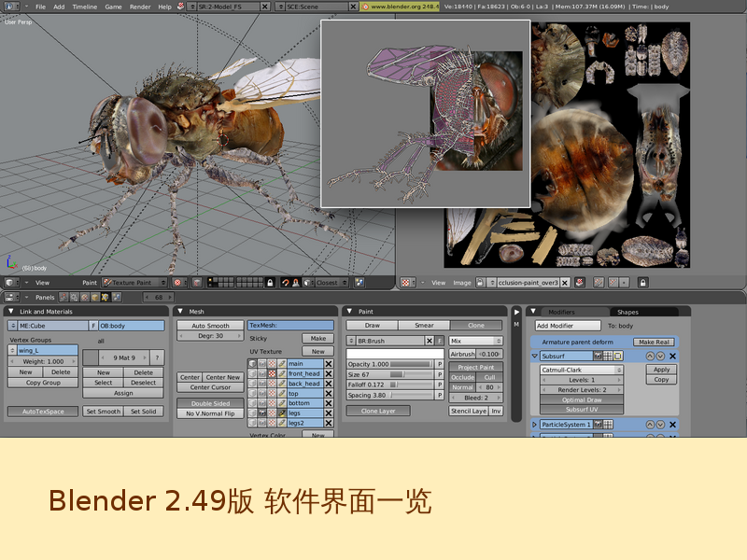Click Set Smooth button
This screenshot has width=747, height=560.
[x=104, y=412]
